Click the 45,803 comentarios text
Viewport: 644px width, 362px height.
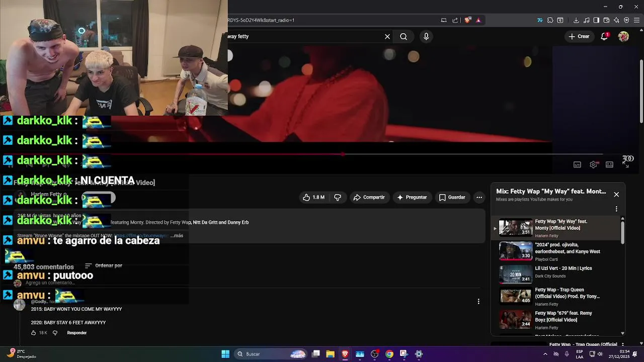tap(44, 267)
